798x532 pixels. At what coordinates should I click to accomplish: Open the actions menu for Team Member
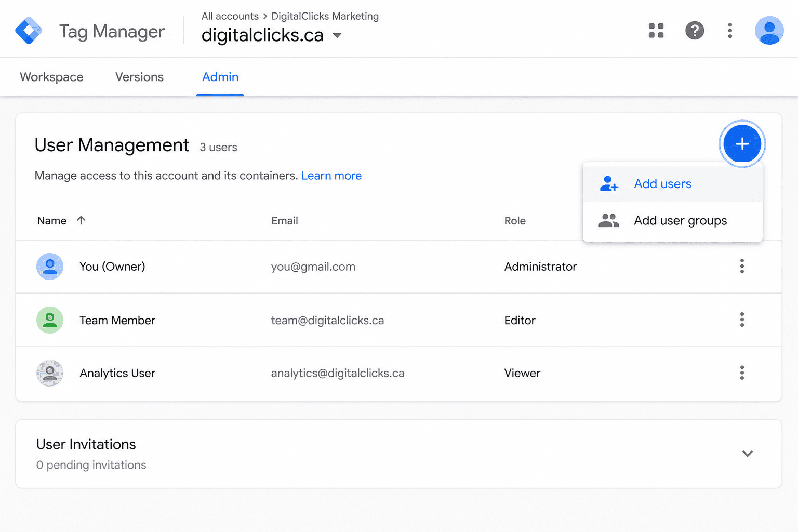[x=742, y=320]
